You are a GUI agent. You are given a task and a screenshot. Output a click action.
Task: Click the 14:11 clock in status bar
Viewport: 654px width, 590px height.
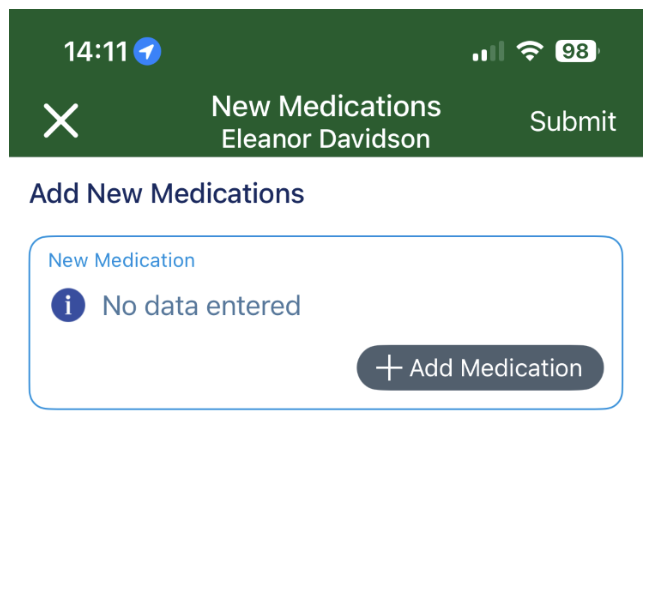click(95, 51)
